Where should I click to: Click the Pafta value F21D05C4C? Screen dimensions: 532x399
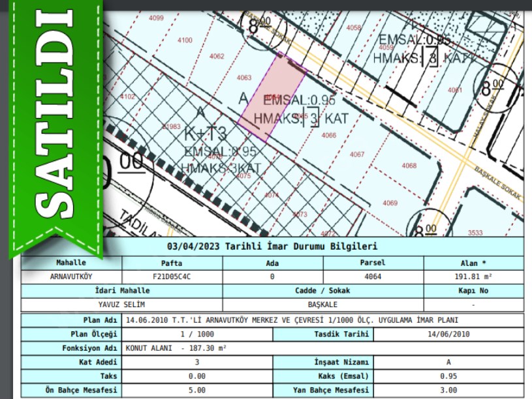172,276
